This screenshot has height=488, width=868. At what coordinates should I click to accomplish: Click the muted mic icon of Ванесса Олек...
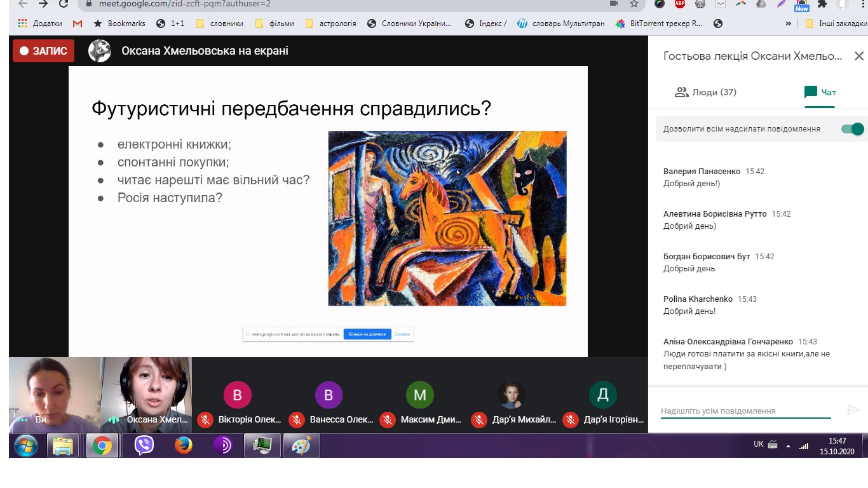296,419
